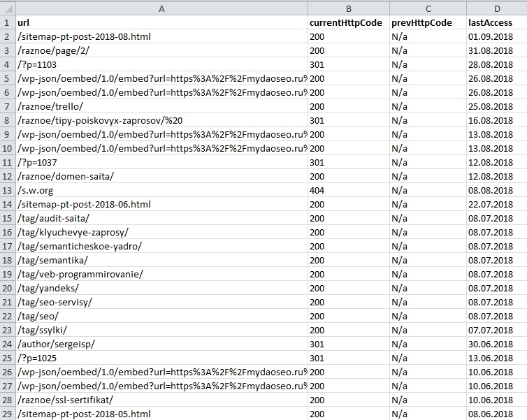Select cell /tag/semanticheskoe-yadro/
The width and height of the screenshot is (527, 420).
[161, 246]
